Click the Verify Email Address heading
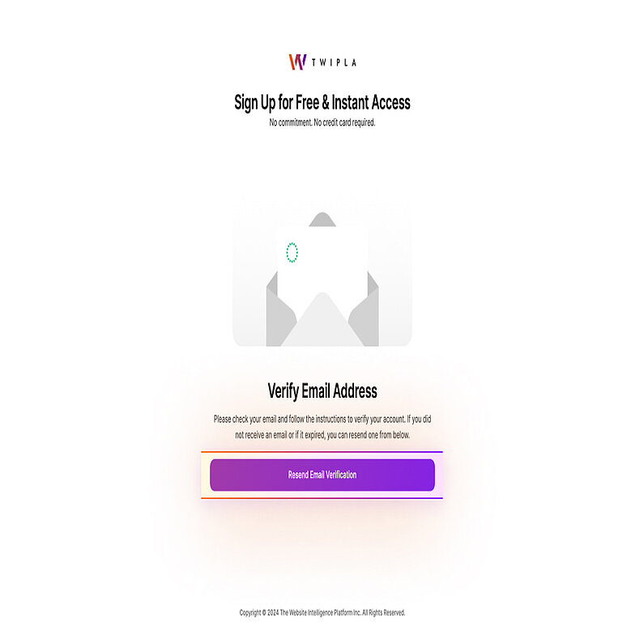 click(x=322, y=391)
